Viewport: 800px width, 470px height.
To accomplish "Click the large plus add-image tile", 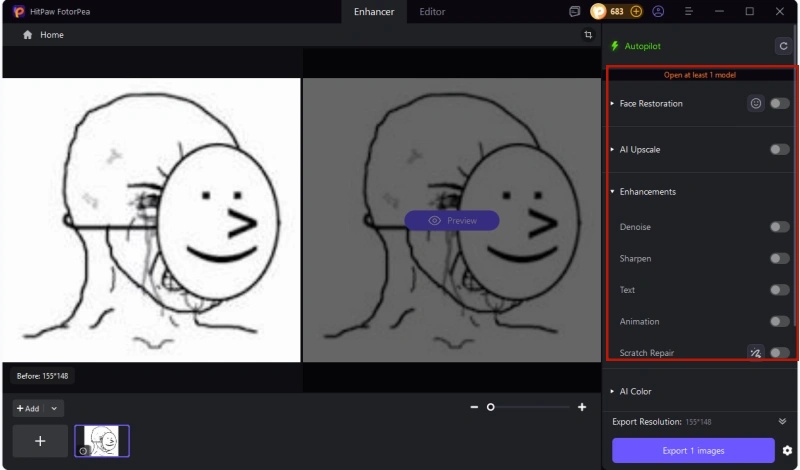I will 40,441.
